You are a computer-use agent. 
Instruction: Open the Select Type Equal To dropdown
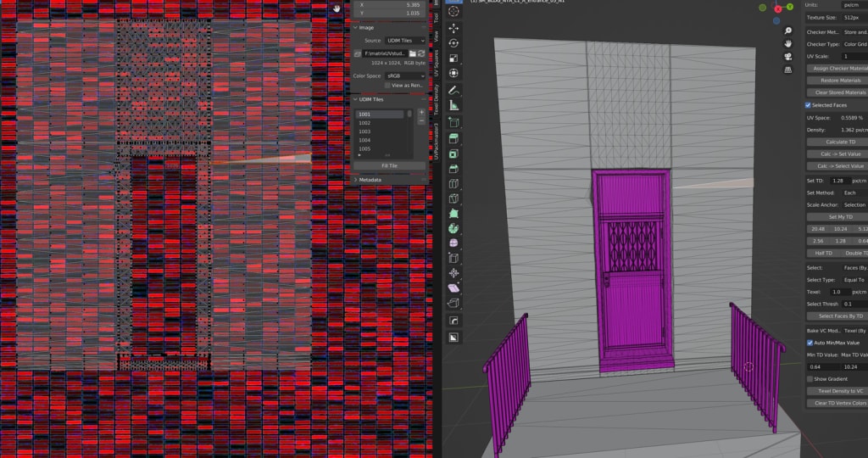point(854,280)
